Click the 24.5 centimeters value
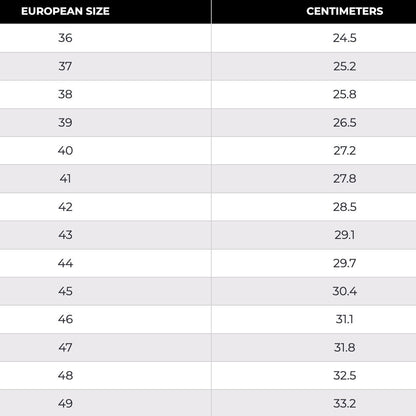416x416 pixels. click(x=345, y=38)
